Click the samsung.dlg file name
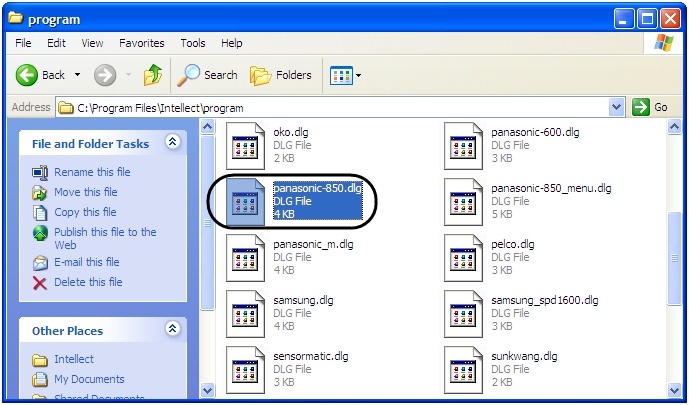Viewport: 689px width, 405px height. 303,300
